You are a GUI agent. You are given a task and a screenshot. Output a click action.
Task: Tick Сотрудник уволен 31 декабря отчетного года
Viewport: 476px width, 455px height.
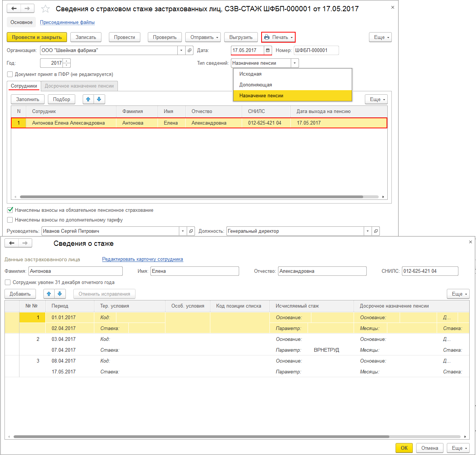coord(8,283)
